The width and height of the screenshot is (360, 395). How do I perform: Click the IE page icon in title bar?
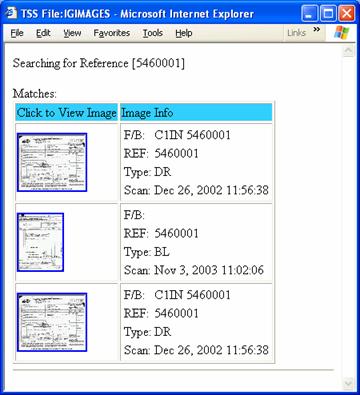[x=11, y=13]
